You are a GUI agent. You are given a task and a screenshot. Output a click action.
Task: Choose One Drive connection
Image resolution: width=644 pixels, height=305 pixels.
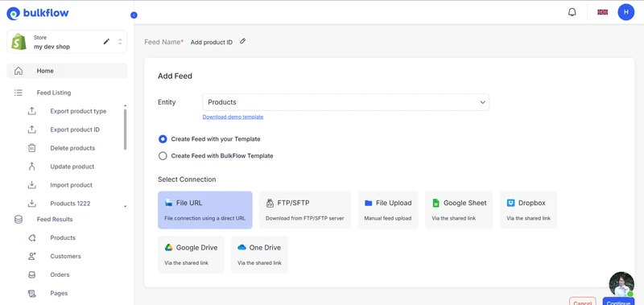pos(259,254)
